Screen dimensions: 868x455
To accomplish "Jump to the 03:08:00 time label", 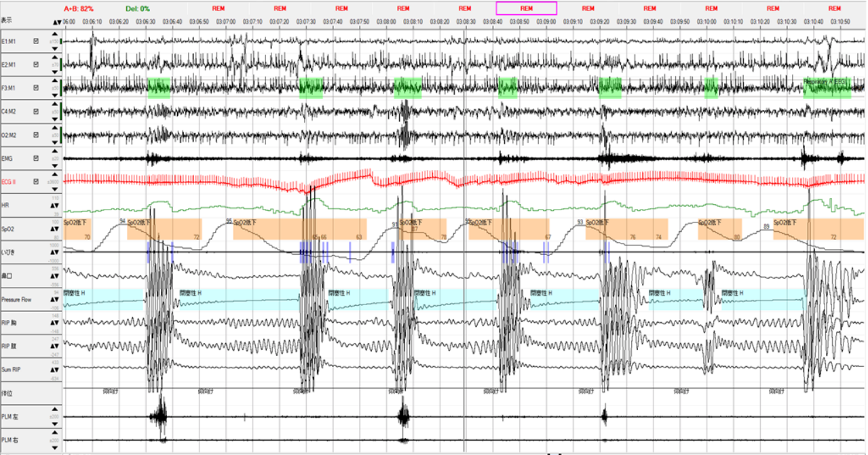I will pyautogui.click(x=386, y=22).
